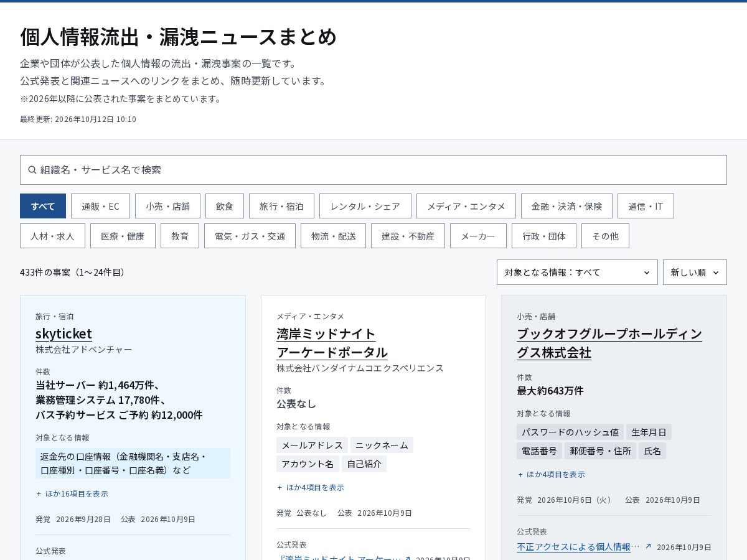
Task: Click 株式会社アドベンチャー company name
Action: click(x=84, y=349)
